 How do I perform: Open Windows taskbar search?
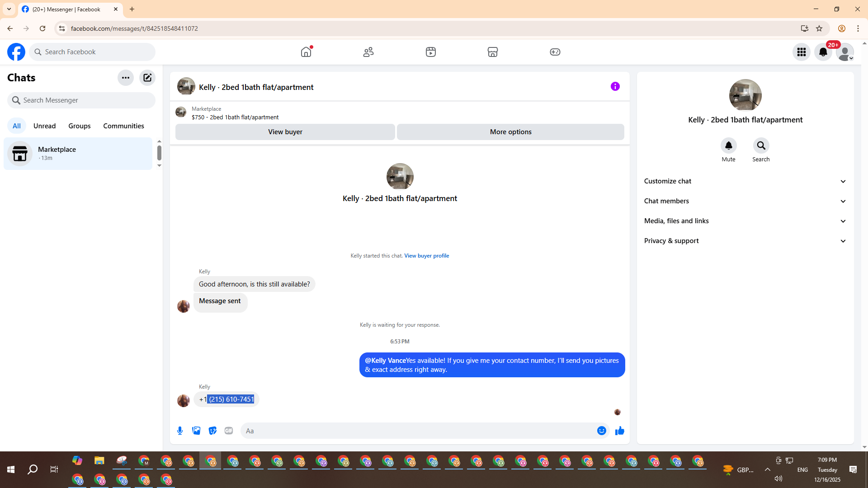tap(33, 470)
